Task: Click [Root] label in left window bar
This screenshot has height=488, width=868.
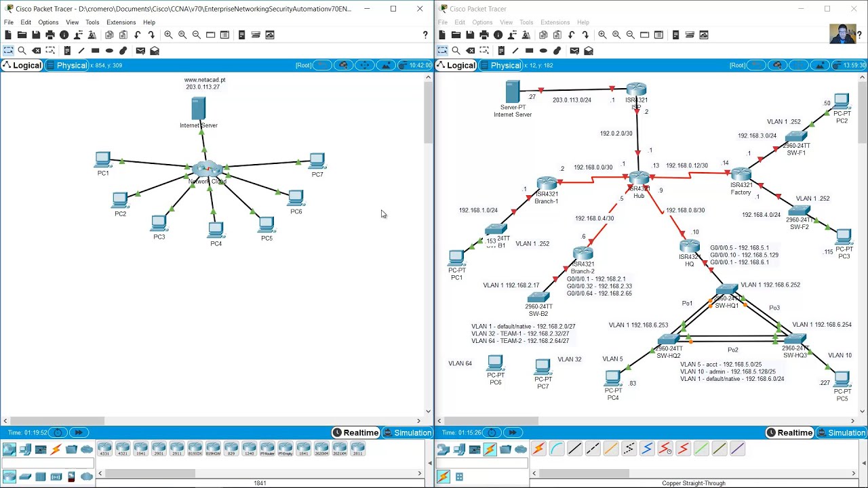Action: [x=303, y=65]
